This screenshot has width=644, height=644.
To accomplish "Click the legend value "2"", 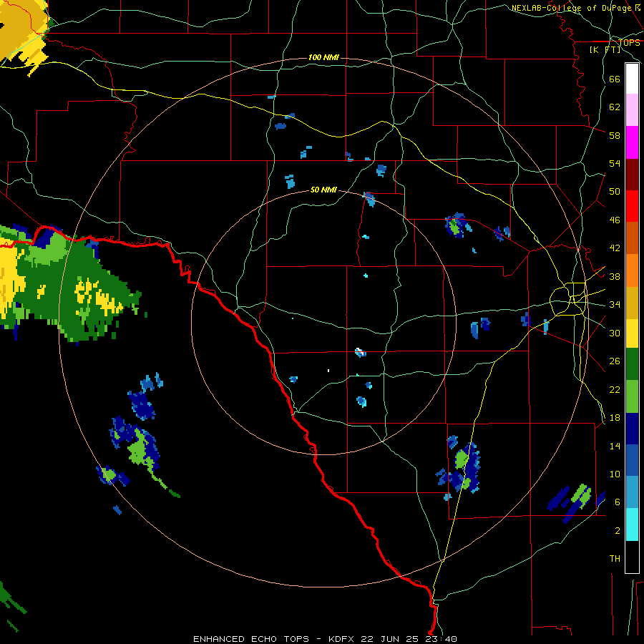I will pyautogui.click(x=618, y=530).
